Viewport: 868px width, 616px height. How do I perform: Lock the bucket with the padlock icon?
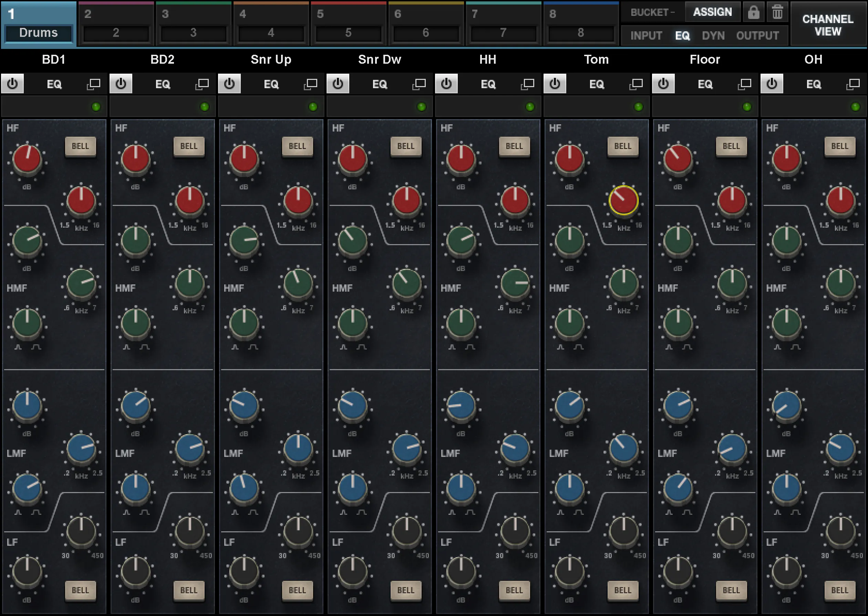[x=753, y=12]
